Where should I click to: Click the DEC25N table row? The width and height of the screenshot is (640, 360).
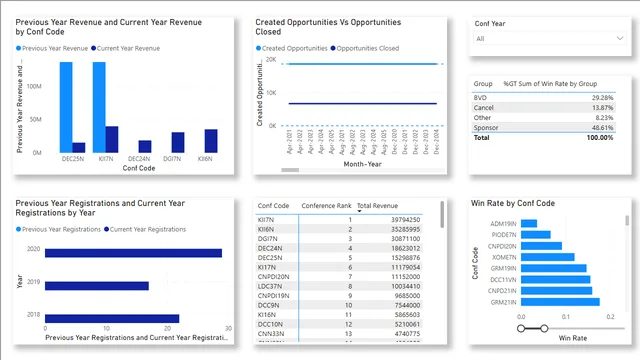339,258
